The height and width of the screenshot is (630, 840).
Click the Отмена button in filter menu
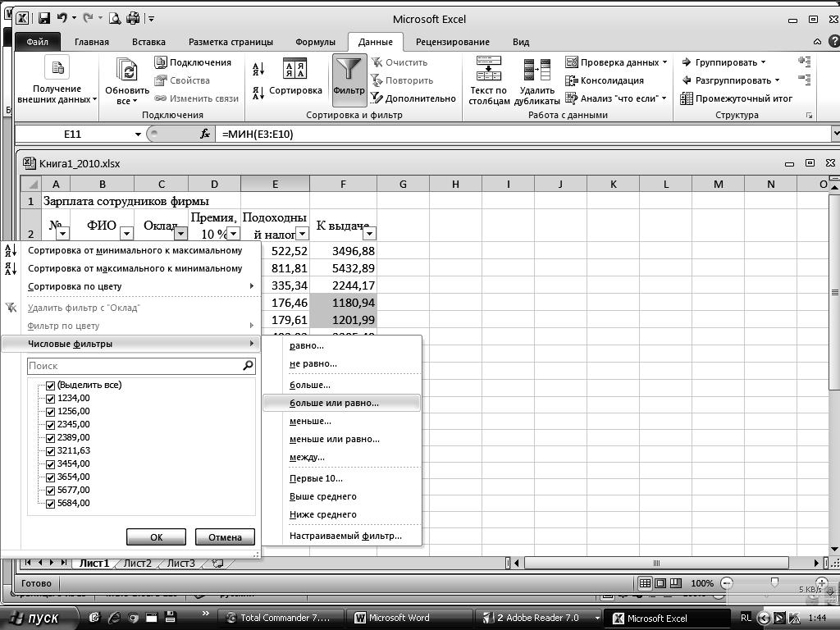[225, 537]
